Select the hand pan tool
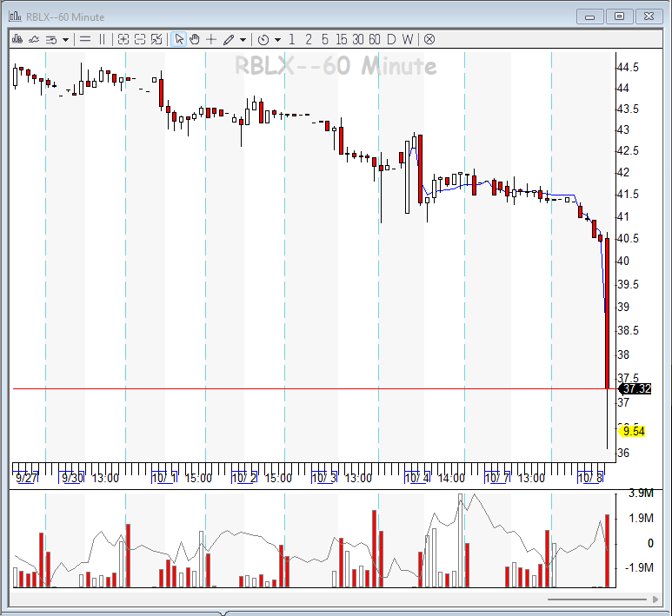The height and width of the screenshot is (616, 672). [x=195, y=39]
